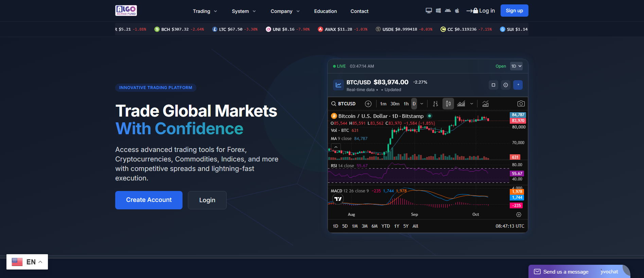Image resolution: width=644 pixels, height=278 pixels.
Task: Select the Apple download icon
Action: [x=457, y=11]
